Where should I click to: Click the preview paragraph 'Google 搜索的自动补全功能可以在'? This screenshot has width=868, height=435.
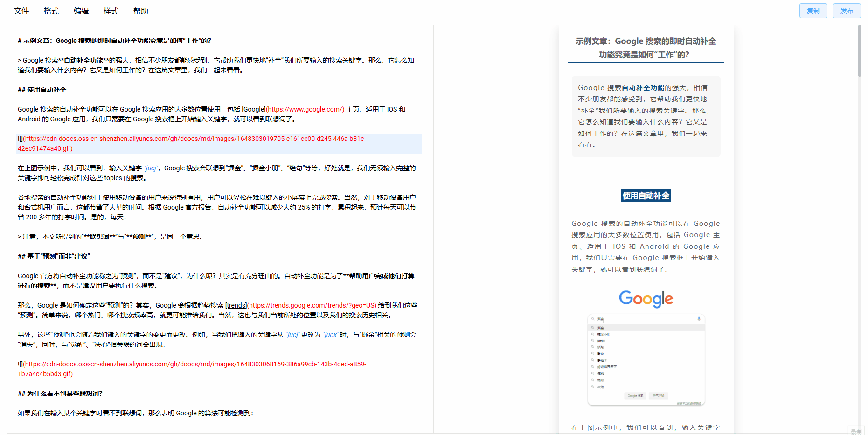click(646, 246)
